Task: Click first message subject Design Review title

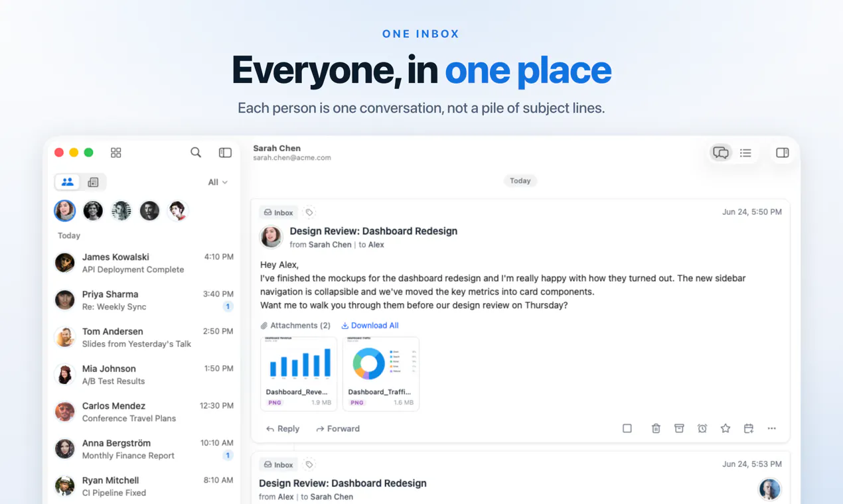Action: [374, 231]
